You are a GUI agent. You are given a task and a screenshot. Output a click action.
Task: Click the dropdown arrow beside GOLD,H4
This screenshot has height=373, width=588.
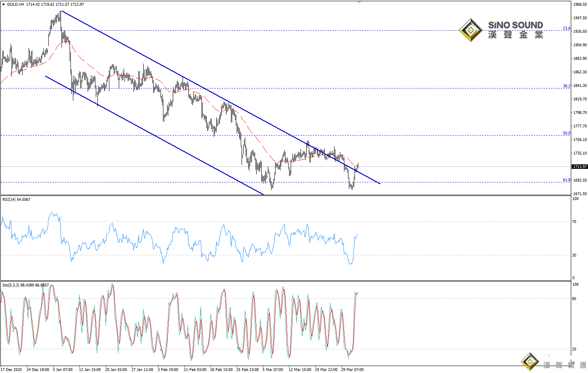[x=4, y=4]
